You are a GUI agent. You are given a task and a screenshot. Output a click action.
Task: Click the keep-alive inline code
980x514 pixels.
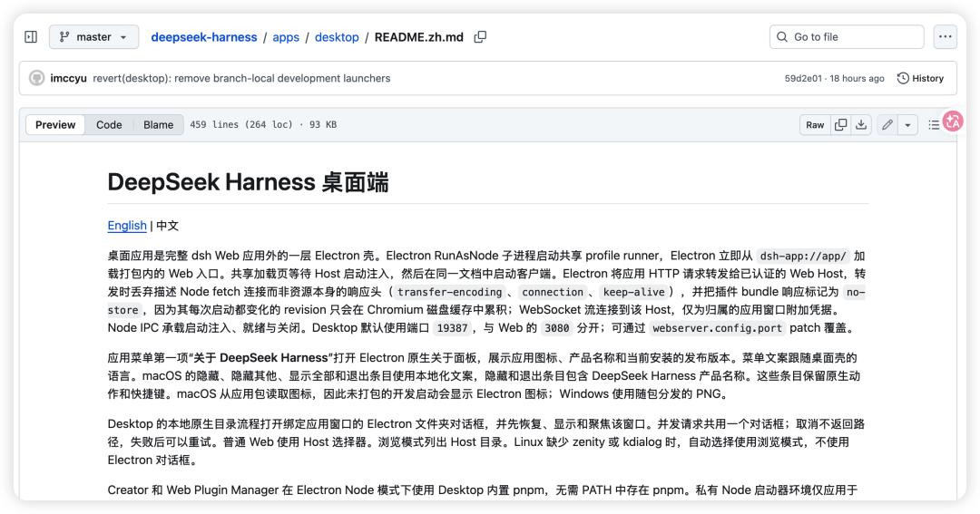(633, 292)
